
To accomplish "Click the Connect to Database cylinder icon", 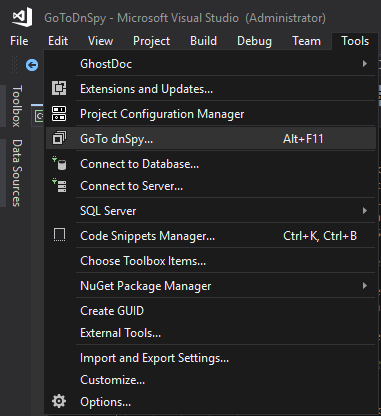I will (x=59, y=163).
